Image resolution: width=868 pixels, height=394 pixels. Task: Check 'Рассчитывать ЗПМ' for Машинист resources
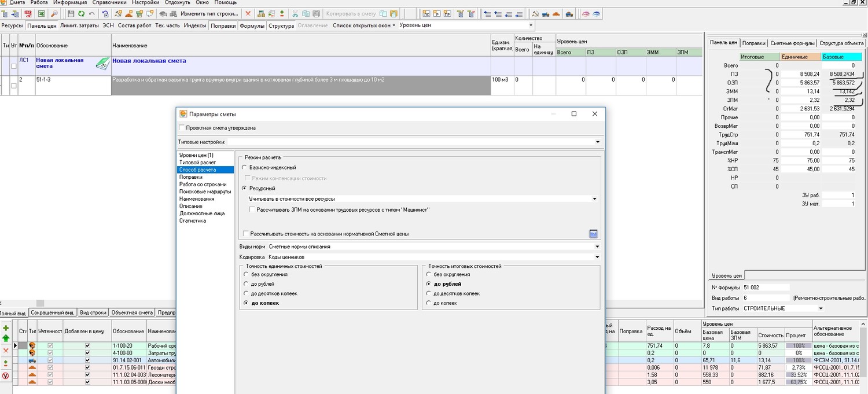252,209
